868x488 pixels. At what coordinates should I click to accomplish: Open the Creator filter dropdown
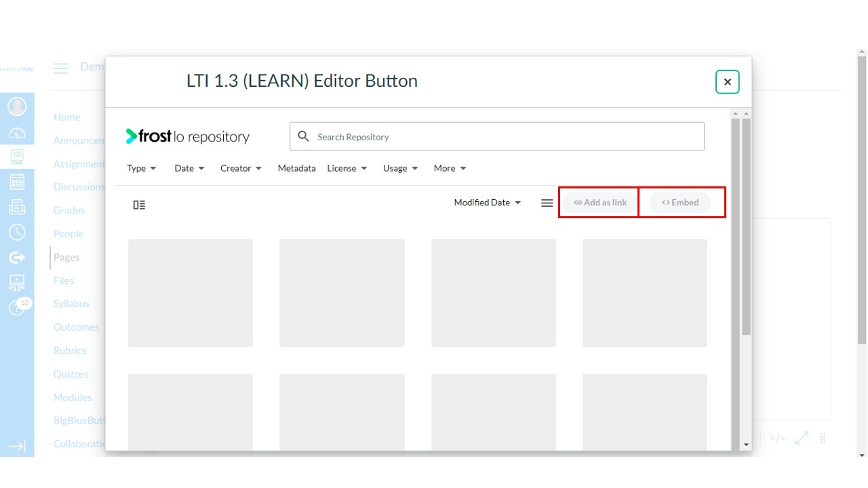click(241, 168)
